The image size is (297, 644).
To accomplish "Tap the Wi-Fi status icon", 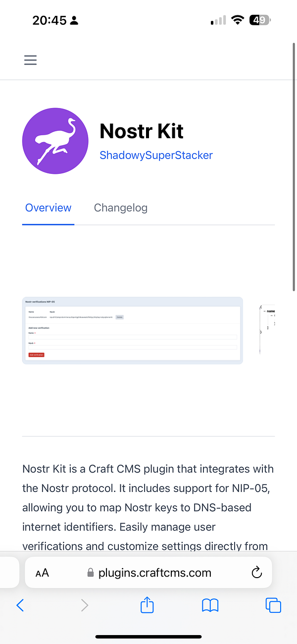I will coord(238,20).
